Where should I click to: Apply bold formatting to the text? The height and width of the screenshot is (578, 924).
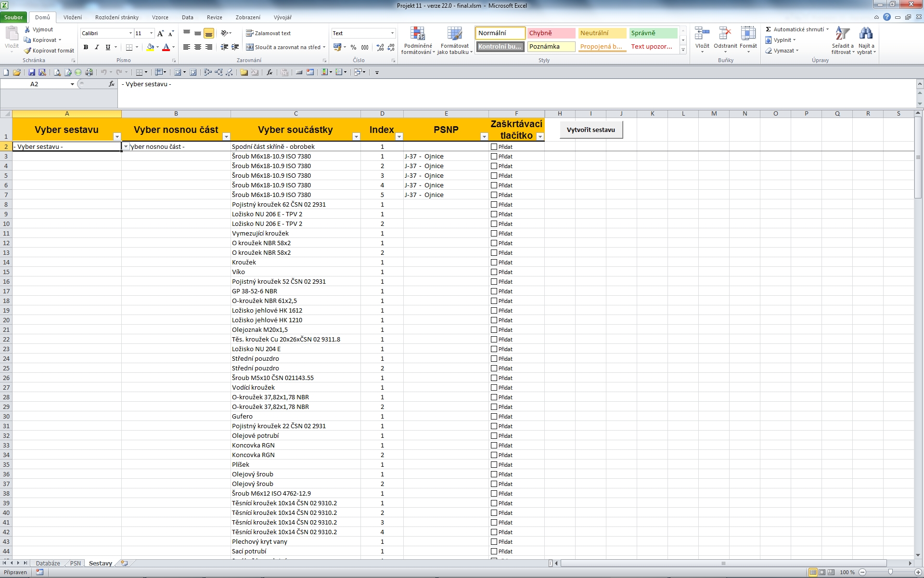86,47
